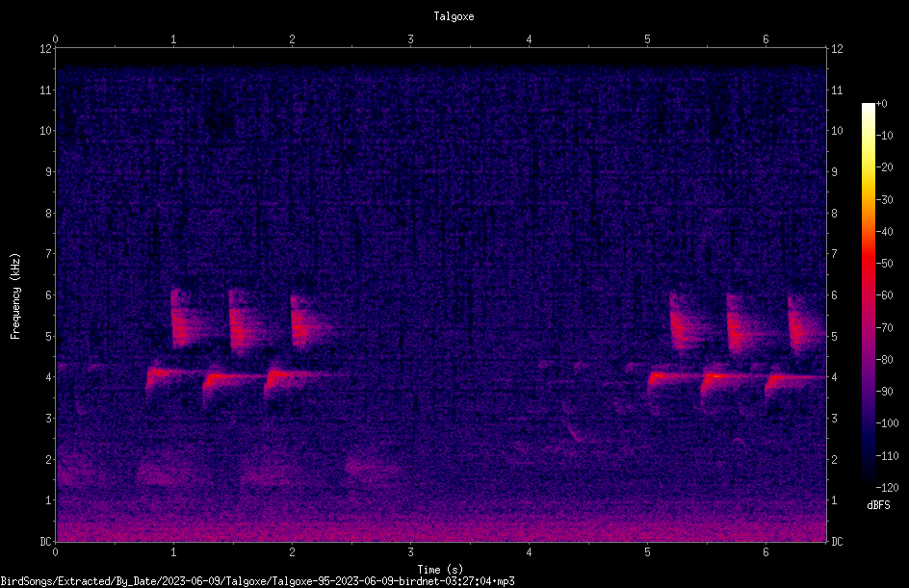Viewport: 909px width, 588px height.
Task: Click the 0 label on top time axis
Action: click(x=55, y=39)
